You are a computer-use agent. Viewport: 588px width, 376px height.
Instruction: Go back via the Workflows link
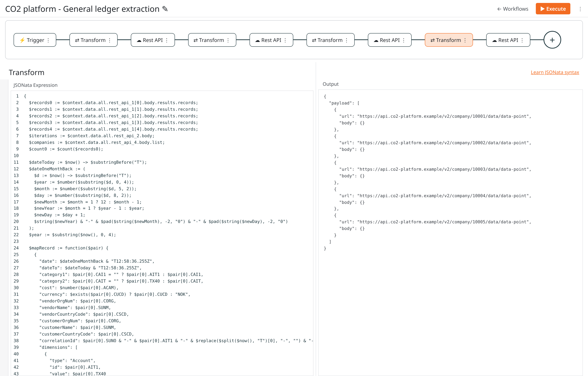click(x=512, y=9)
